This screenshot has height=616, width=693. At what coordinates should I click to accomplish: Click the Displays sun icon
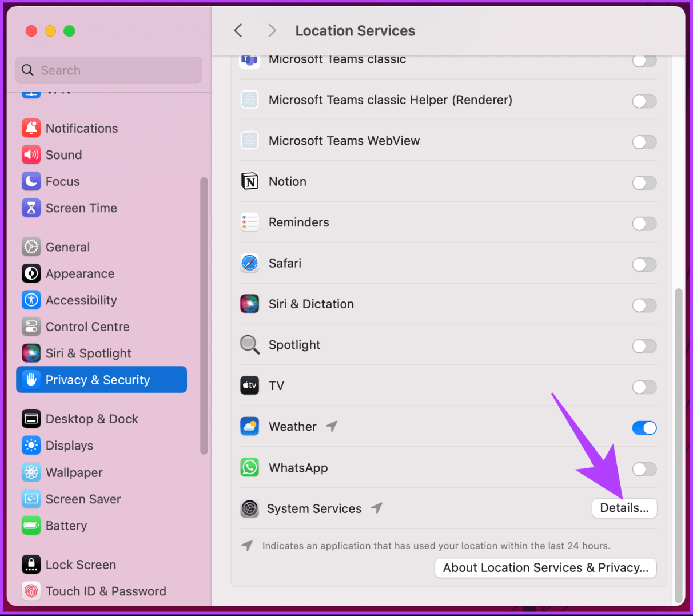(31, 446)
